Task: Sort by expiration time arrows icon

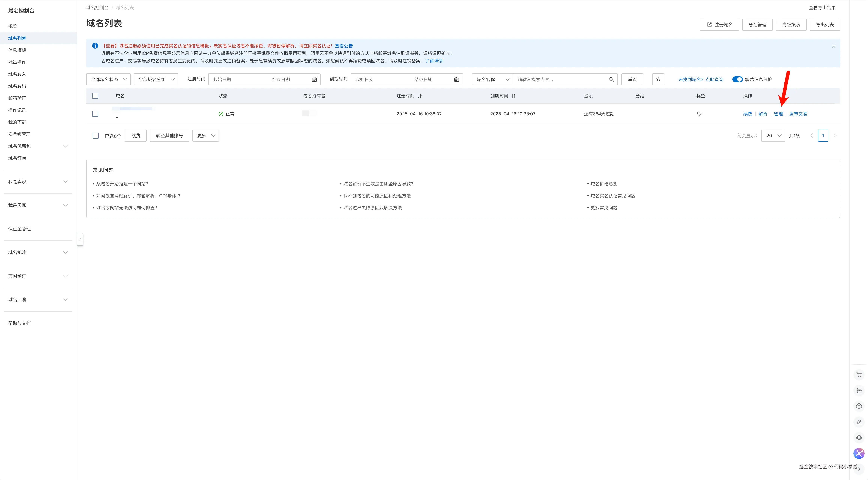Action: coord(514,96)
